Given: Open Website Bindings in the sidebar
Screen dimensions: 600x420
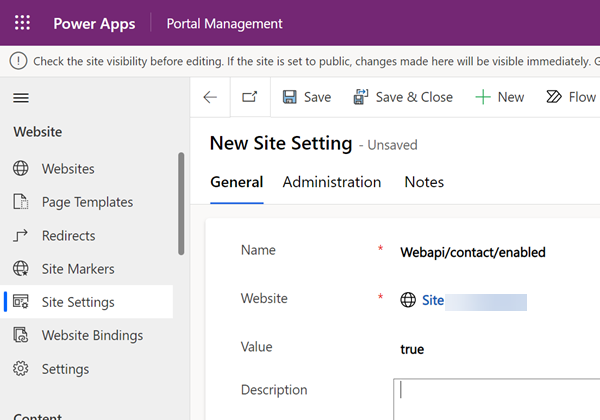Looking at the screenshot, I should tap(92, 336).
